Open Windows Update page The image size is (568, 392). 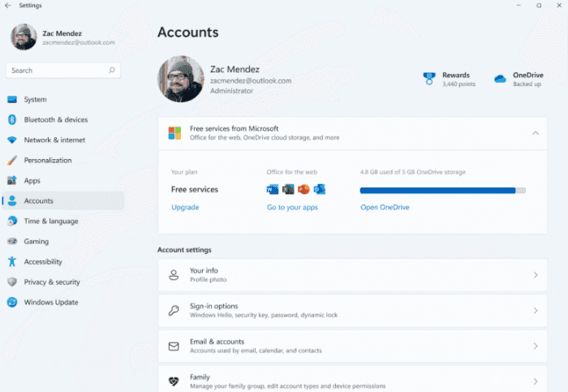point(63,302)
